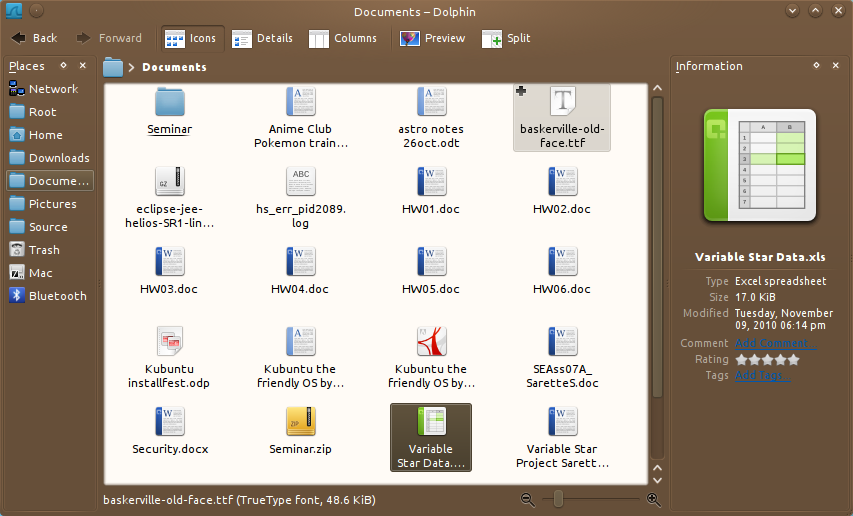The width and height of the screenshot is (853, 516).
Task: Open Network in Places panel
Action: pyautogui.click(x=50, y=89)
